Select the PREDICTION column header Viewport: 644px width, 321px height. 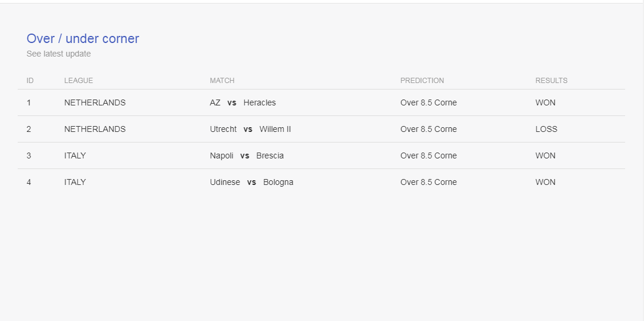[x=422, y=80]
